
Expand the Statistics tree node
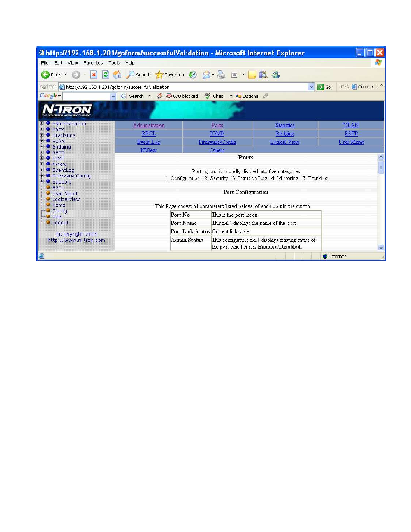click(42, 135)
